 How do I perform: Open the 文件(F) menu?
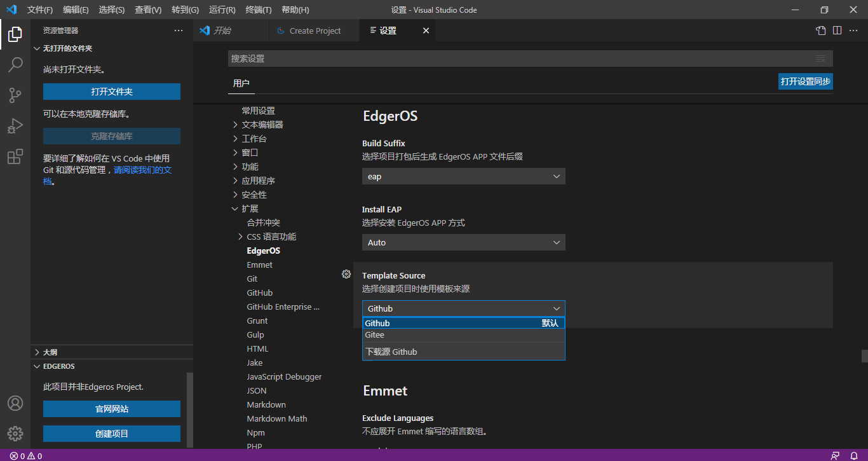point(40,10)
